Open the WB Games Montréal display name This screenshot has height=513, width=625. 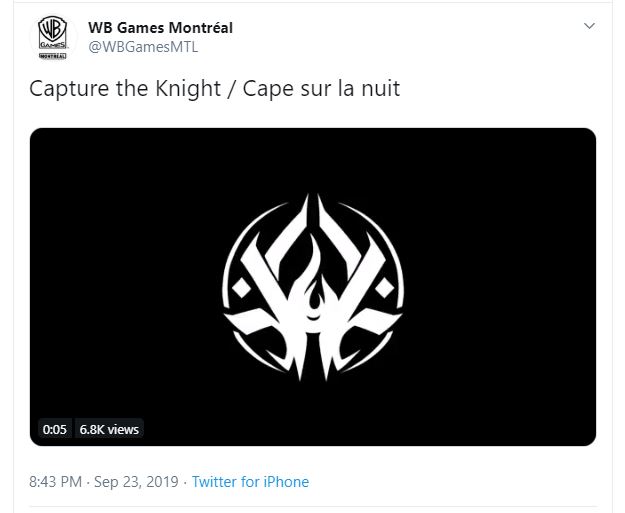[161, 27]
